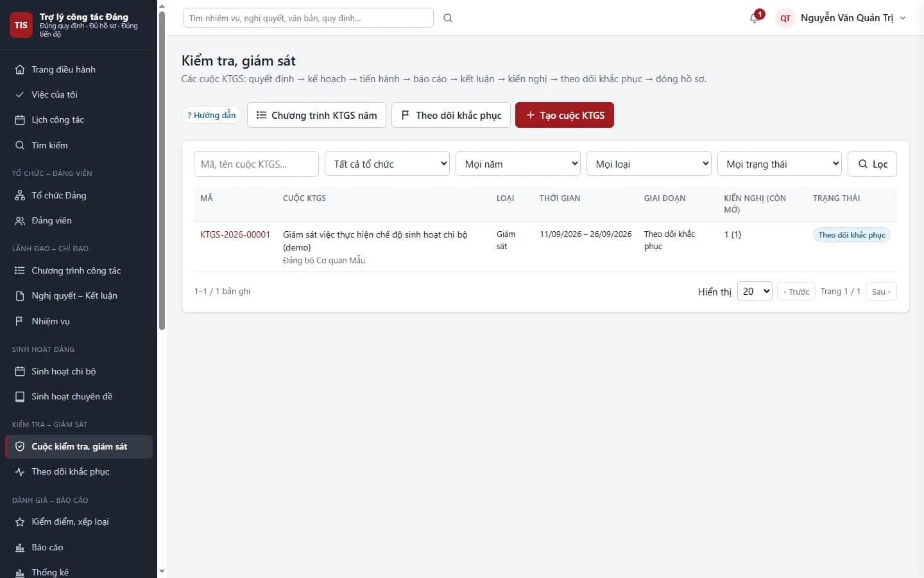The width and height of the screenshot is (924, 578).
Task: Click the book icon beside Sinh hoạt chuyên đề
Action: pos(20,396)
